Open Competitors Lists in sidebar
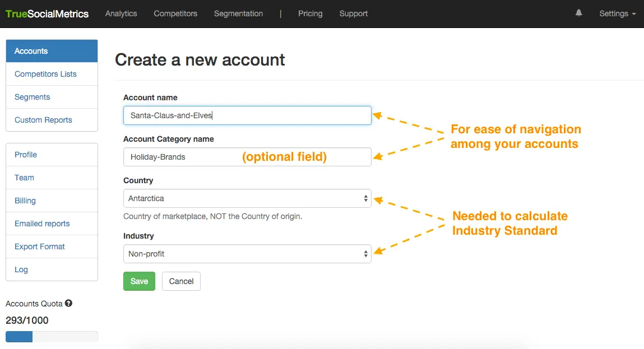 point(45,74)
